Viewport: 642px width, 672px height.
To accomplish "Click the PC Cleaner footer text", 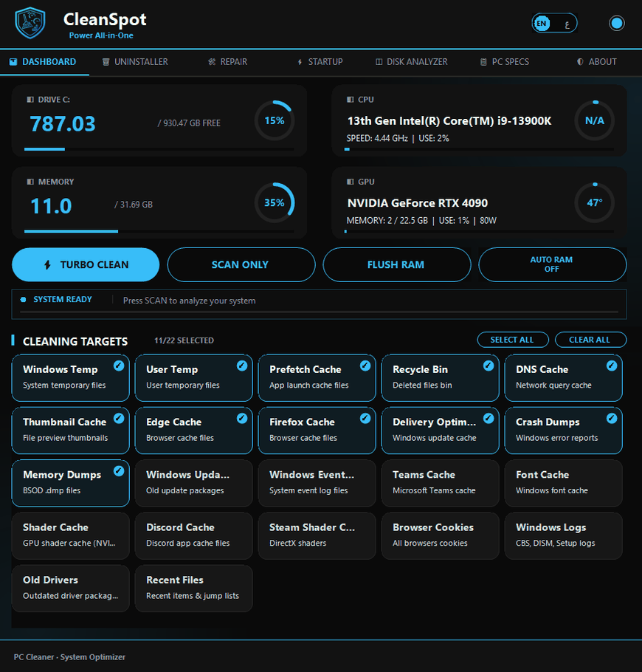I will (69, 657).
